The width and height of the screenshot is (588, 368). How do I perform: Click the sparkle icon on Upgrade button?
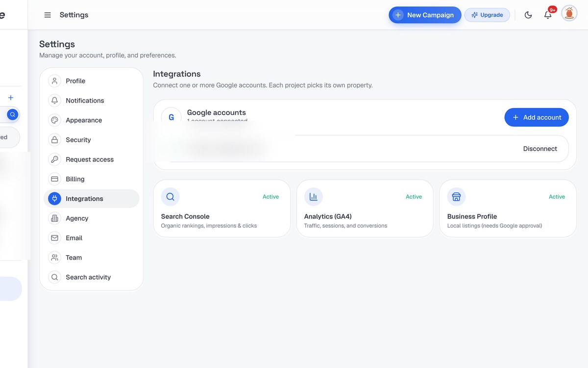(x=474, y=15)
